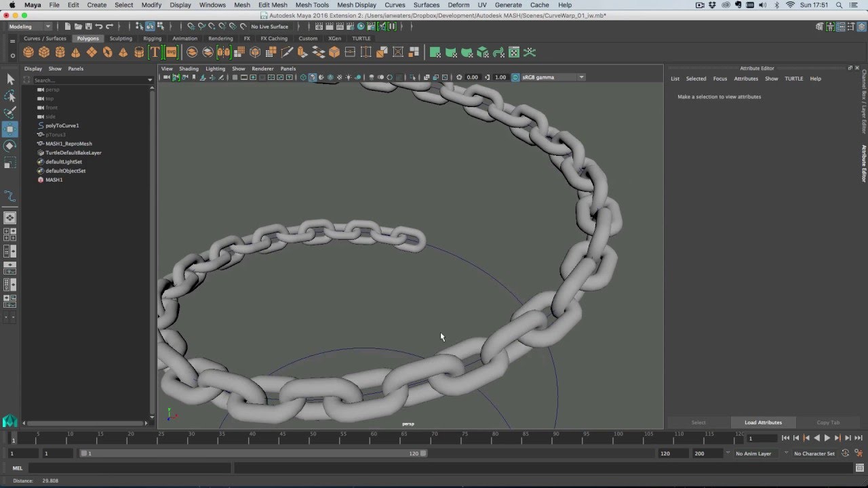Click the SVG import shelf icon
Image resolution: width=868 pixels, height=488 pixels.
click(171, 52)
